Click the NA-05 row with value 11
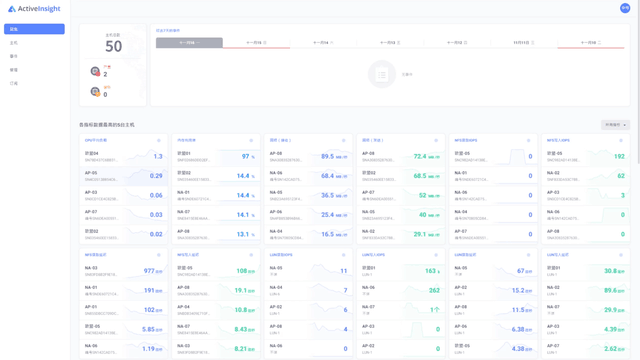The width and height of the screenshot is (640, 360). click(309, 271)
